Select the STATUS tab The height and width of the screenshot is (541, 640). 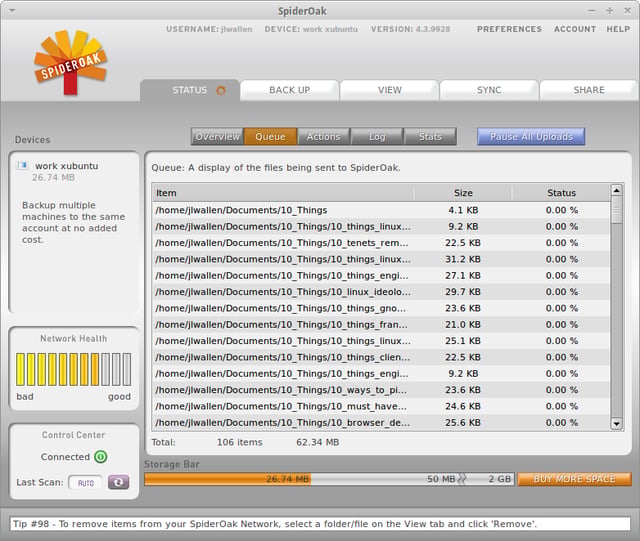189,90
